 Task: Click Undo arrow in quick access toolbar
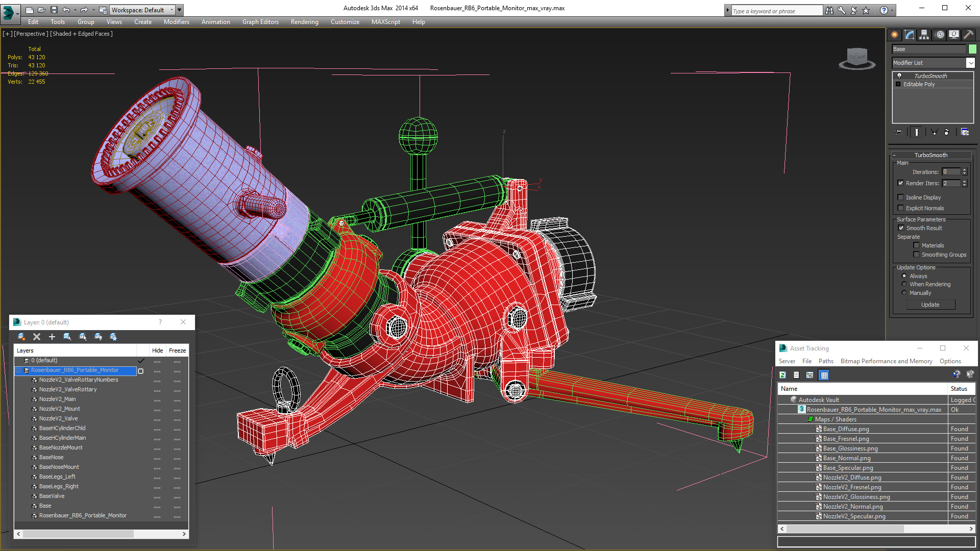66,10
